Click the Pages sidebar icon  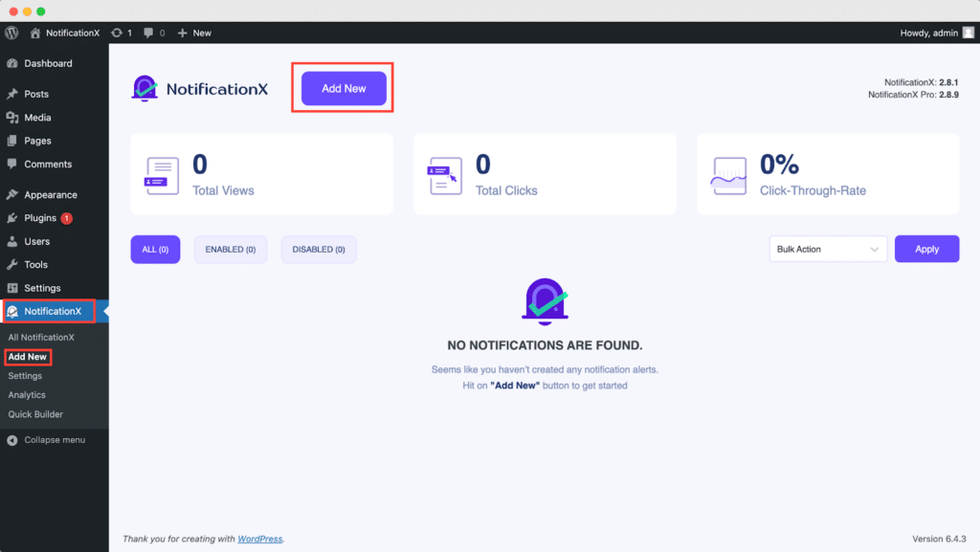pos(11,141)
